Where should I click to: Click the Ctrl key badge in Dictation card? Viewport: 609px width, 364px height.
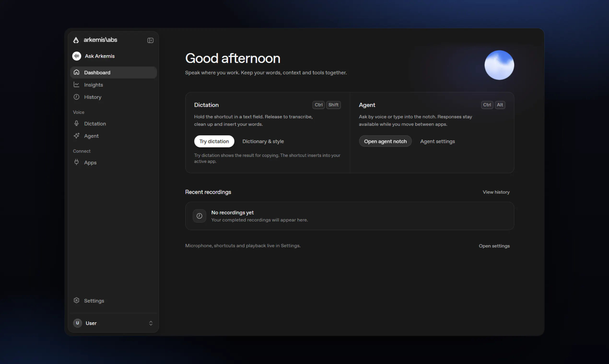[318, 105]
